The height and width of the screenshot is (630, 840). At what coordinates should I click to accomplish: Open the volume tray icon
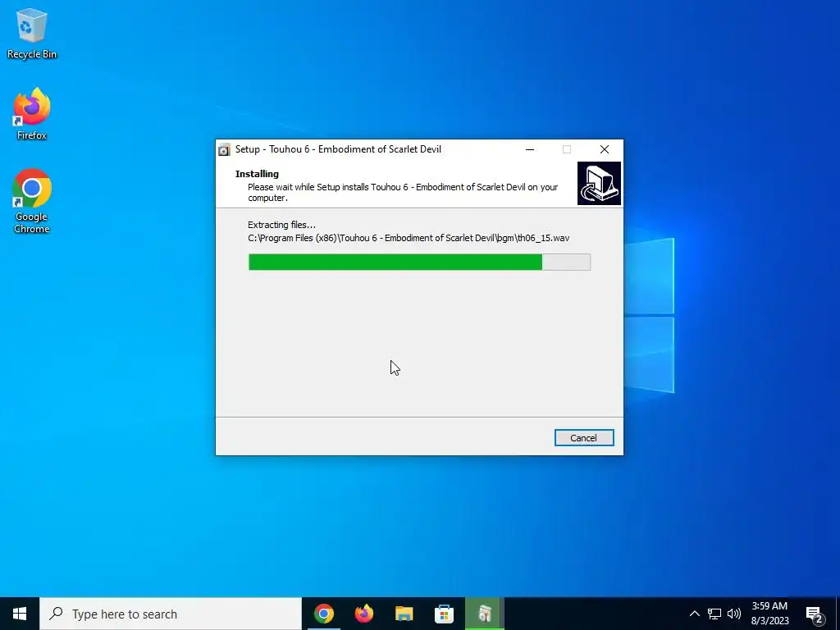[x=734, y=614]
